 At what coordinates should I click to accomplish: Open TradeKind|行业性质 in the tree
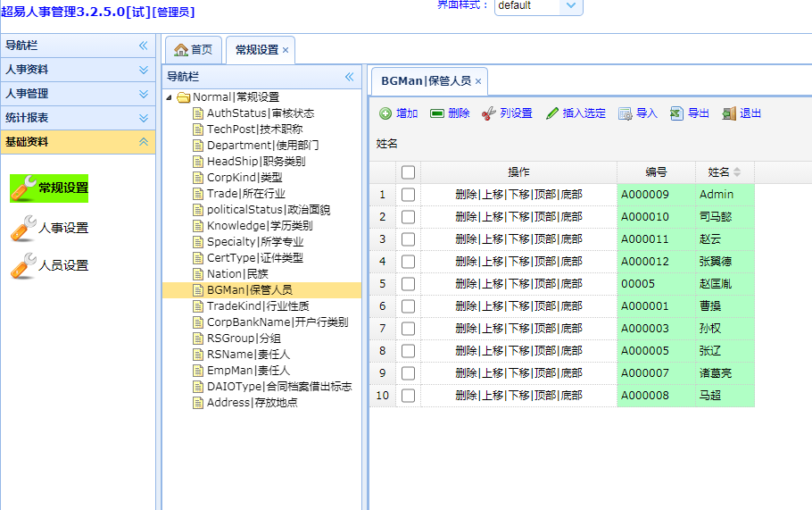click(258, 306)
